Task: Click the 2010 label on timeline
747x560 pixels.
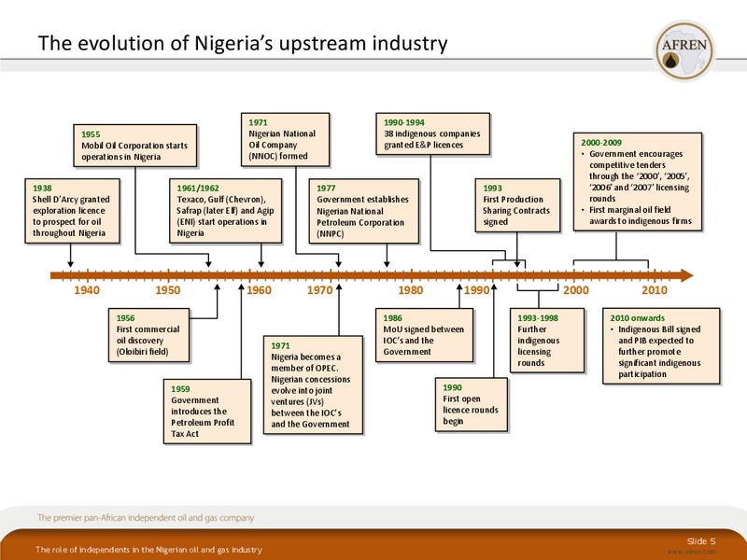Action: [x=655, y=290]
